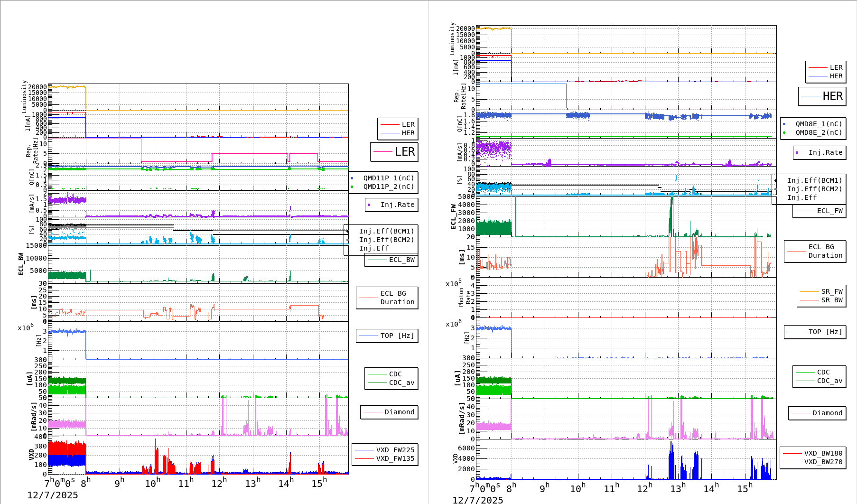Select the SR_FW legend entry
Screen dimensions: 857x504
pyautogui.click(x=831, y=291)
